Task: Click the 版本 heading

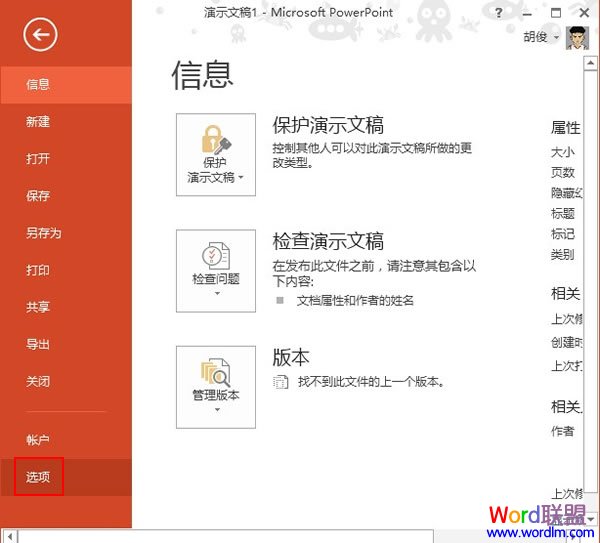Action: [x=291, y=357]
